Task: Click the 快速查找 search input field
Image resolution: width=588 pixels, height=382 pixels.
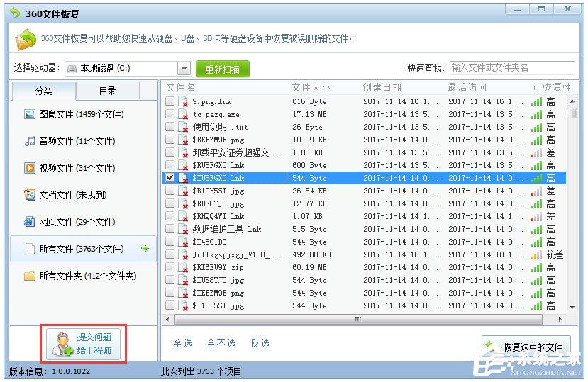Action: coord(512,68)
